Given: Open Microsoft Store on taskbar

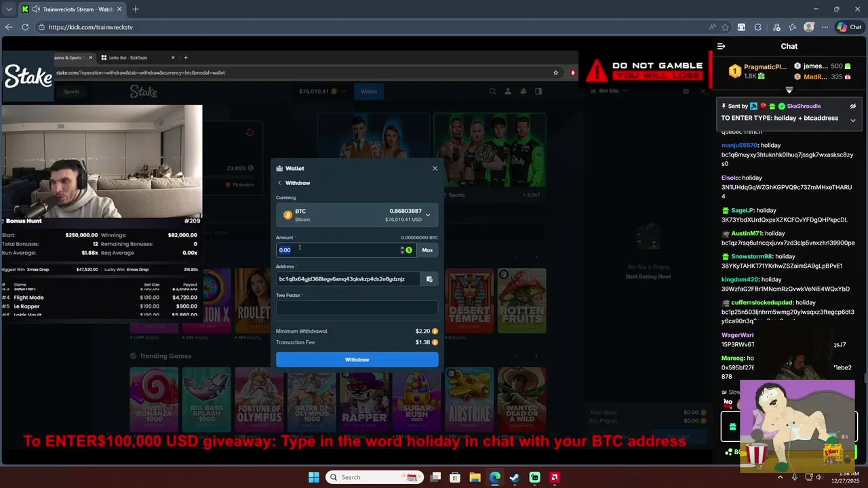Looking at the screenshot, I should click(456, 477).
